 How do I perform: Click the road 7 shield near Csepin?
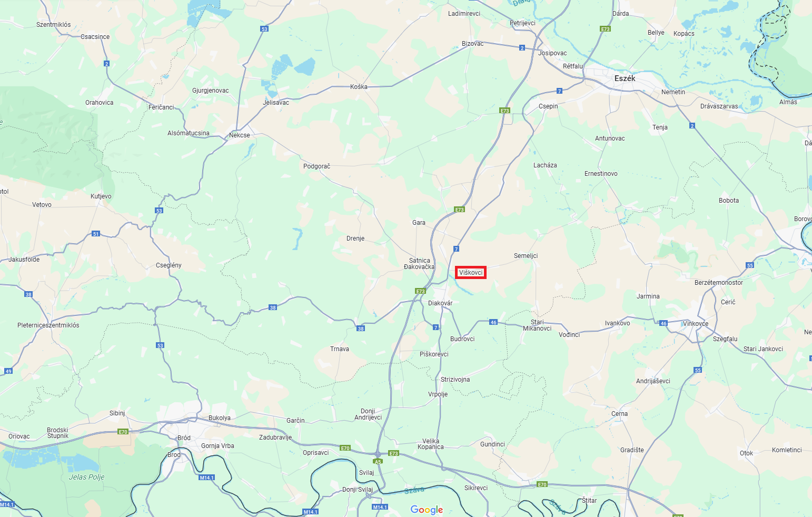click(x=559, y=91)
